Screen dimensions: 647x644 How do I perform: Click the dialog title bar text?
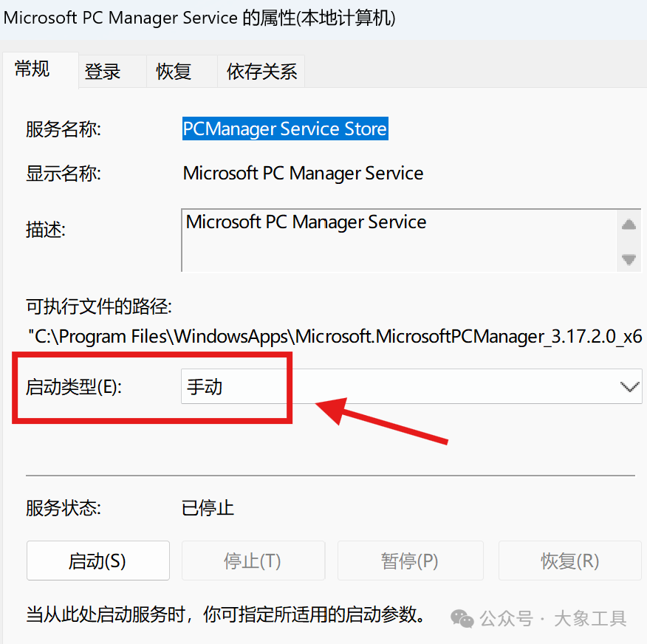point(200,18)
